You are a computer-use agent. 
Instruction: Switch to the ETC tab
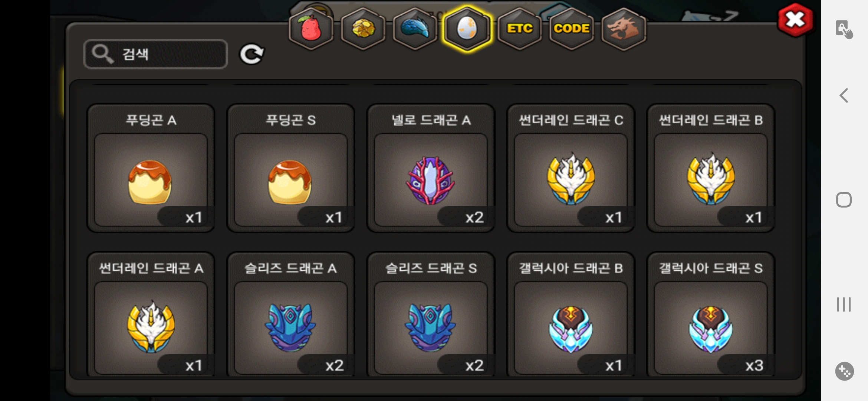519,29
